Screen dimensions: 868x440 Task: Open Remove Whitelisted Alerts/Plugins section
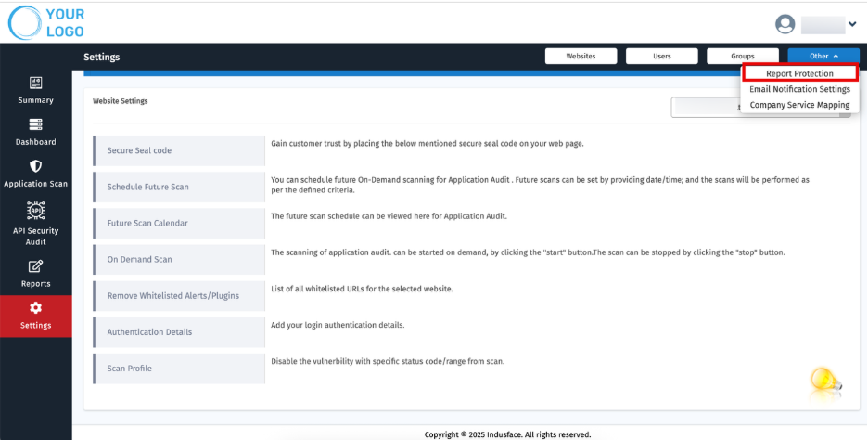(179, 296)
